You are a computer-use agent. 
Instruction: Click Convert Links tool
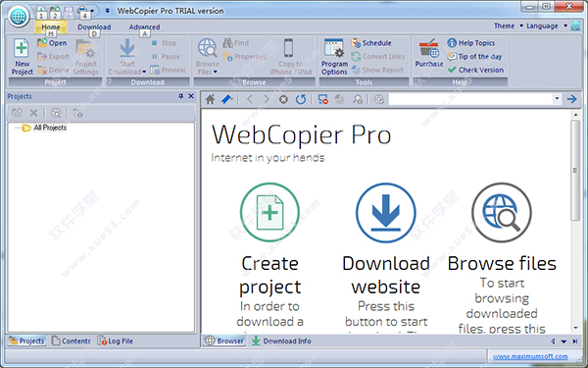click(377, 57)
